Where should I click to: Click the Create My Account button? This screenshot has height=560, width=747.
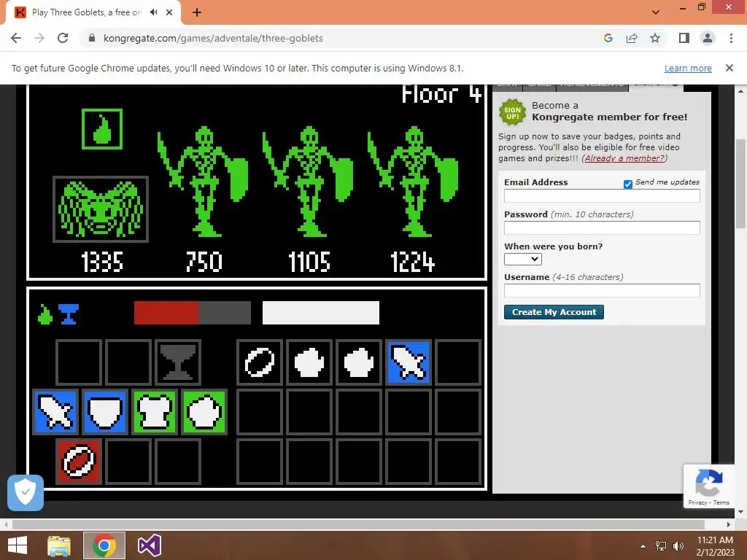(554, 312)
